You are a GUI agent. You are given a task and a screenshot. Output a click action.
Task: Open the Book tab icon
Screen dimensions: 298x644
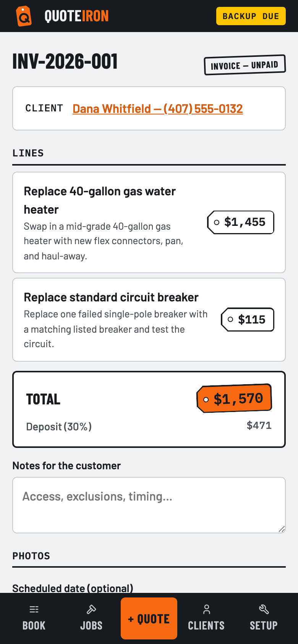[x=34, y=609]
